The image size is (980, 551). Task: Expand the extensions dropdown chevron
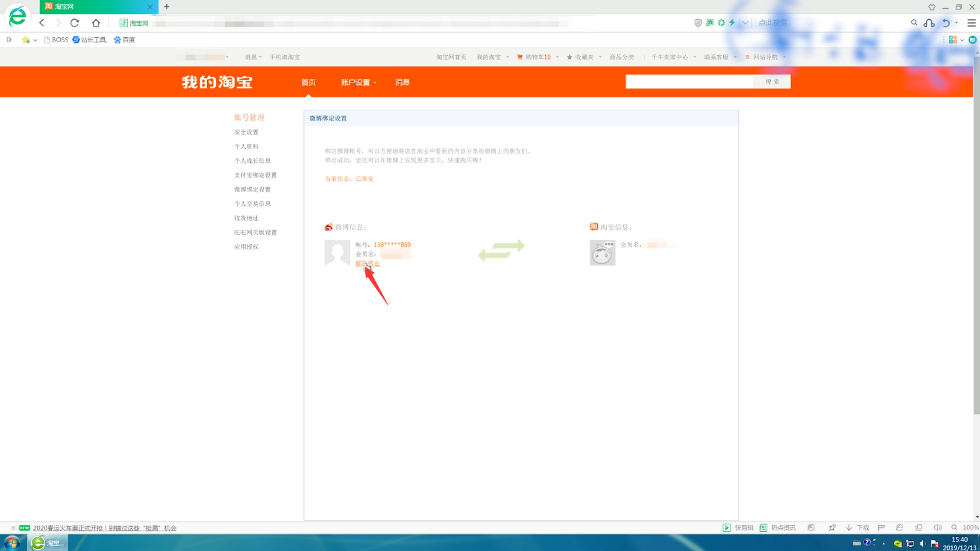[962, 40]
